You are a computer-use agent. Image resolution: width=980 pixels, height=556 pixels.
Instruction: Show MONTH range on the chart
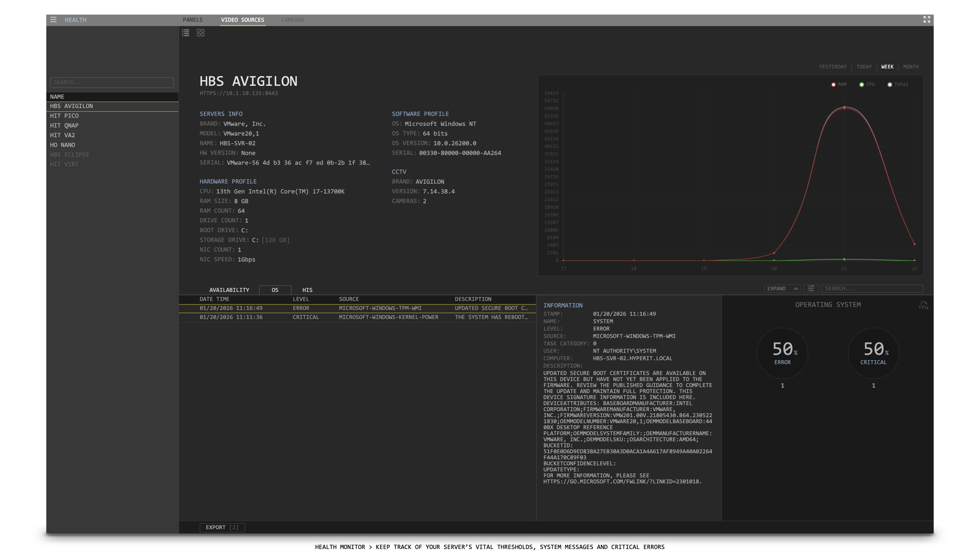[x=910, y=67]
